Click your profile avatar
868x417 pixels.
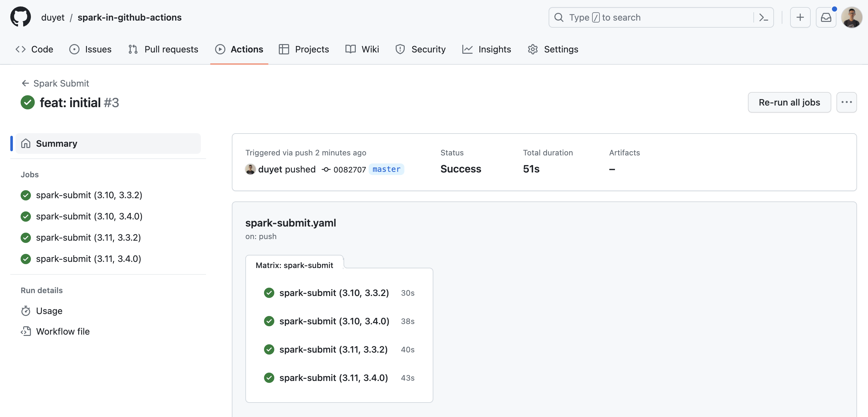(x=852, y=17)
